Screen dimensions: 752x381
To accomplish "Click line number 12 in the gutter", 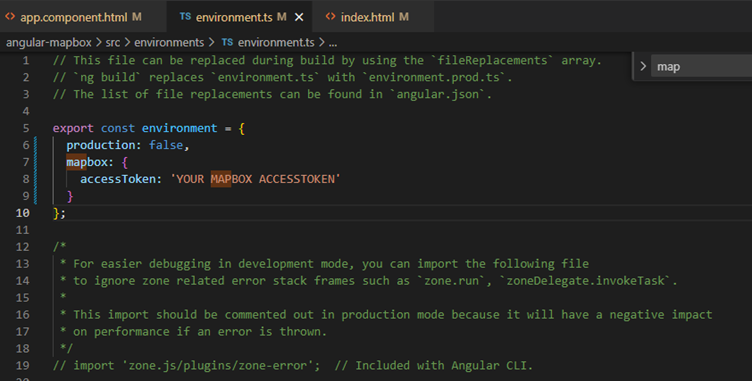I will 23,247.
